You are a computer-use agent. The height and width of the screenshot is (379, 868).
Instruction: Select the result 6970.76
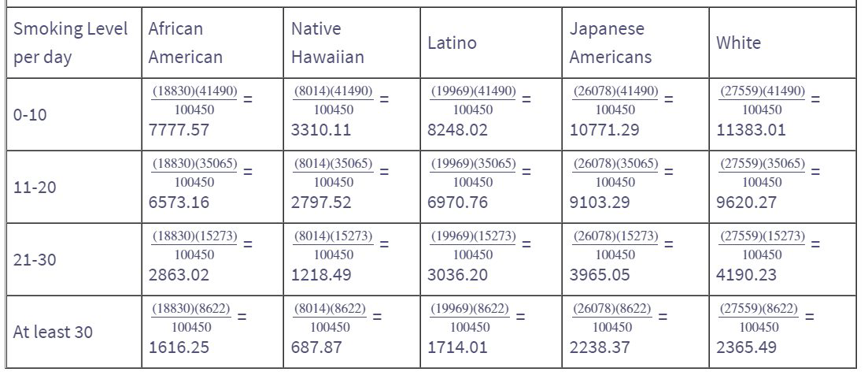tap(457, 203)
